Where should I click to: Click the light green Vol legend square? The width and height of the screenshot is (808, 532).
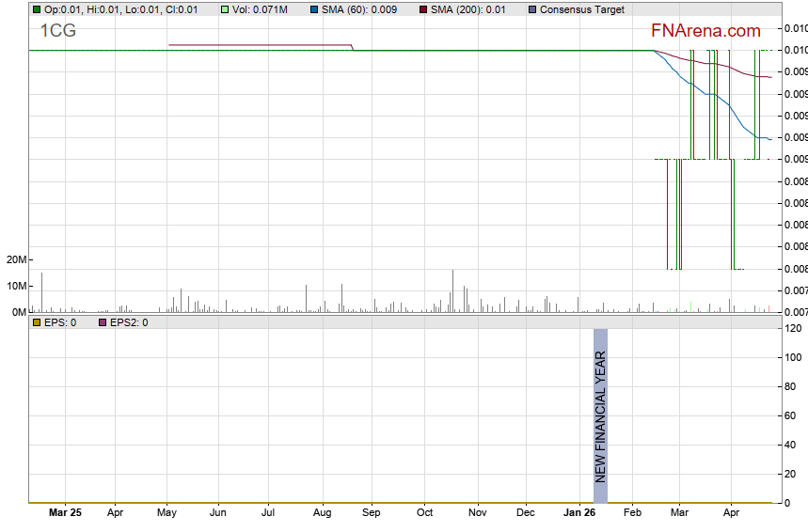coord(224,9)
